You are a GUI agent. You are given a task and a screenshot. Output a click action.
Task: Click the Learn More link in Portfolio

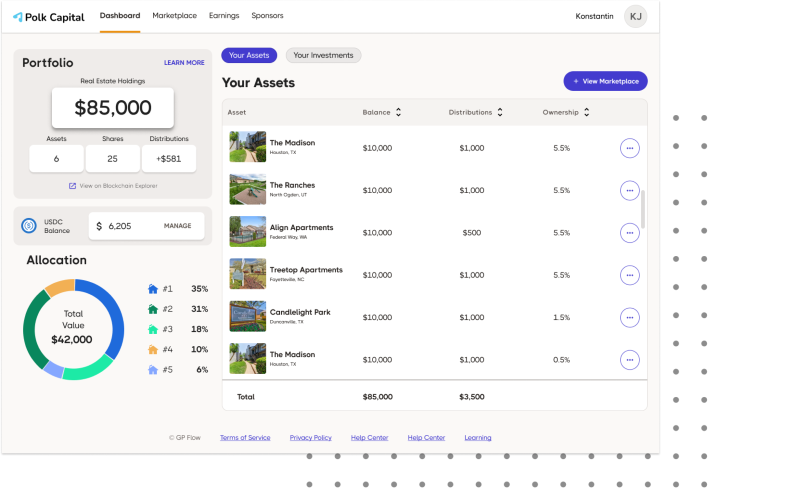coord(184,63)
